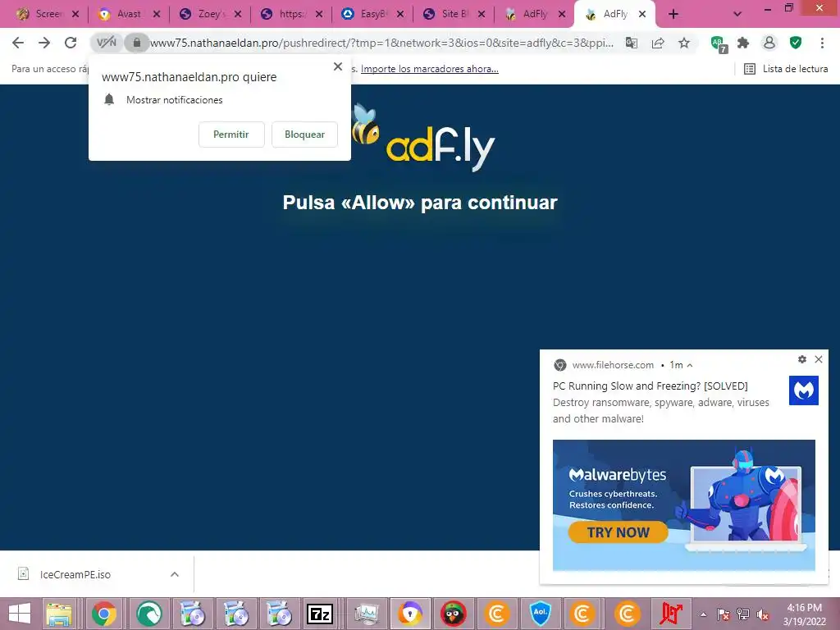
Task: Open the downloaded IceCreamPE.iso file
Action: pyautogui.click(x=75, y=574)
